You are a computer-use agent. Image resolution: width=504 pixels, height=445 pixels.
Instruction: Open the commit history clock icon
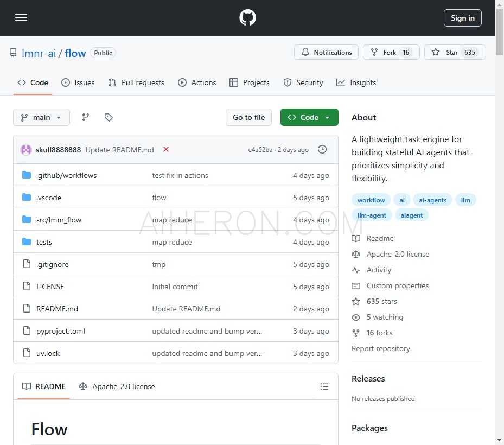(322, 150)
